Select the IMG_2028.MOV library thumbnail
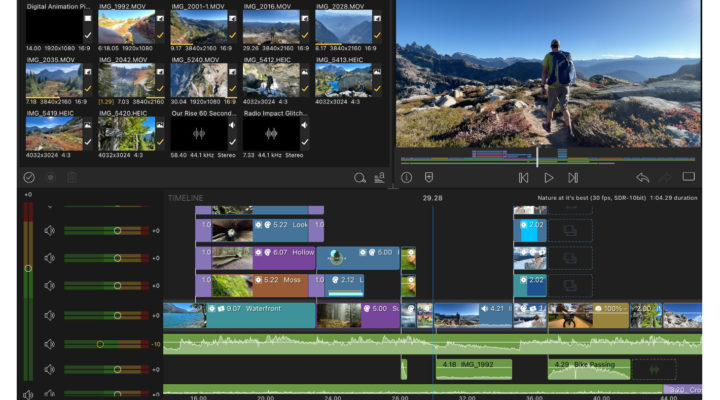The width and height of the screenshot is (720, 400). [x=343, y=27]
